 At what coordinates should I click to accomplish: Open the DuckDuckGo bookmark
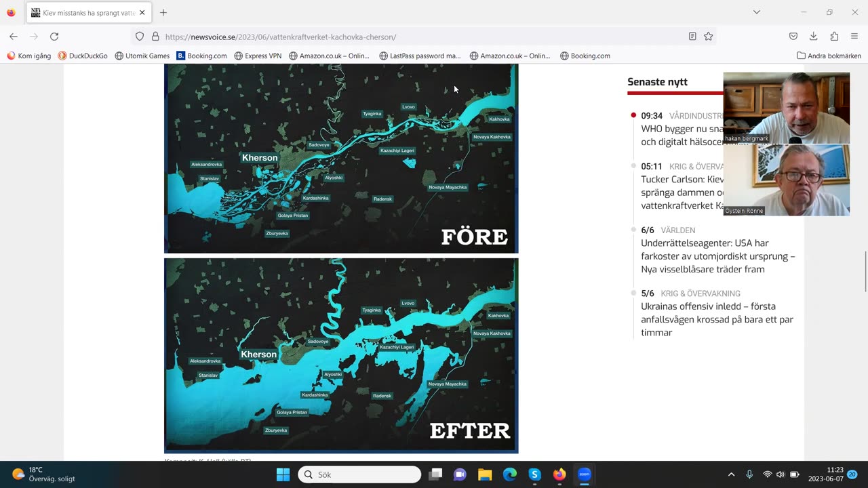(x=83, y=56)
